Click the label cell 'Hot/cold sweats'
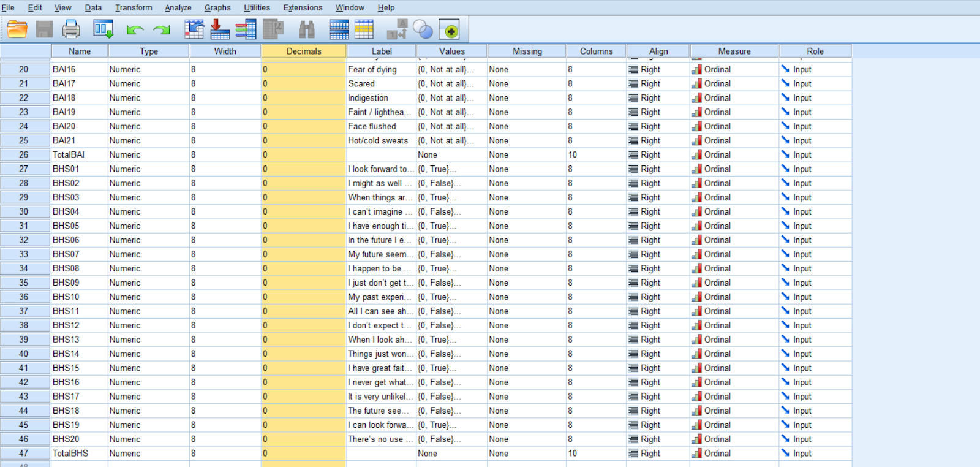The image size is (980, 467). click(382, 140)
